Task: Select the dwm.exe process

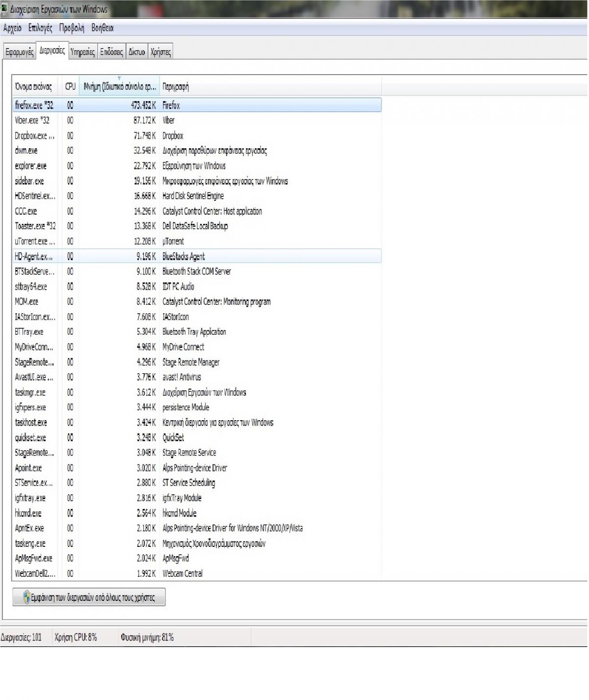Action: 197,151
